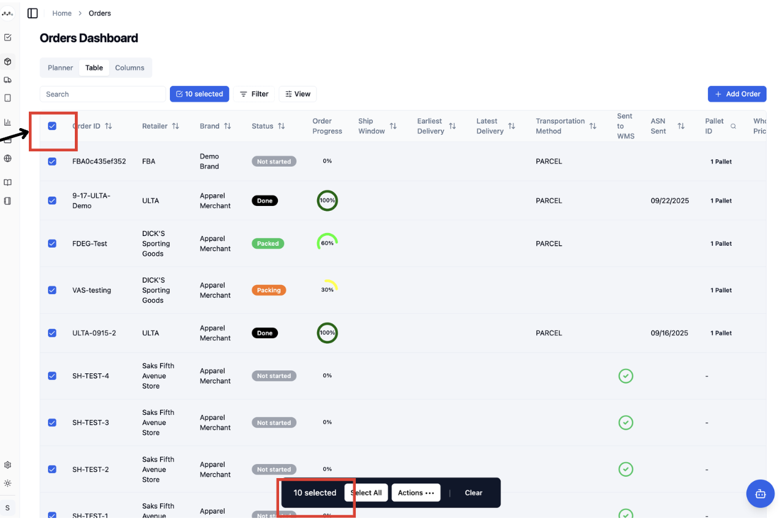Switch to the Columns tab
The height and width of the screenshot is (532, 779).
129,68
